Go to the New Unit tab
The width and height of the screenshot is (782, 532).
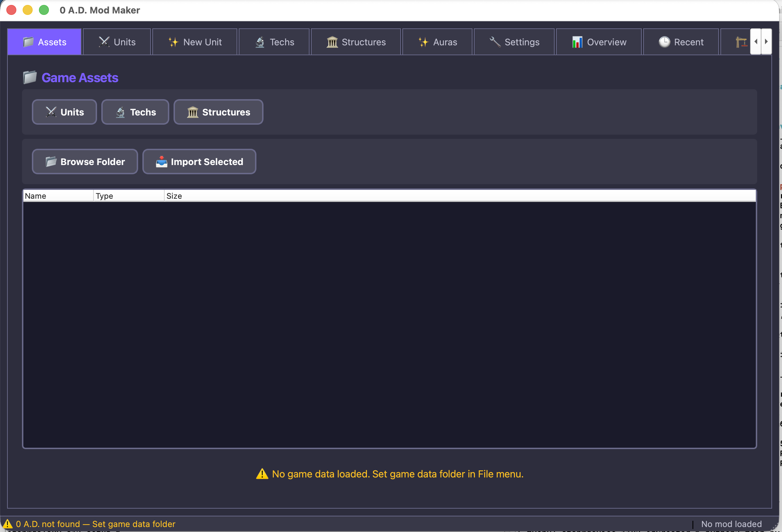[x=195, y=42]
